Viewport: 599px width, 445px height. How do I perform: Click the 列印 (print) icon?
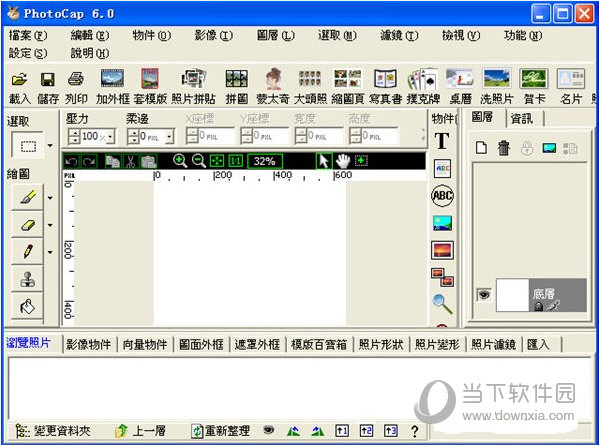coord(76,79)
